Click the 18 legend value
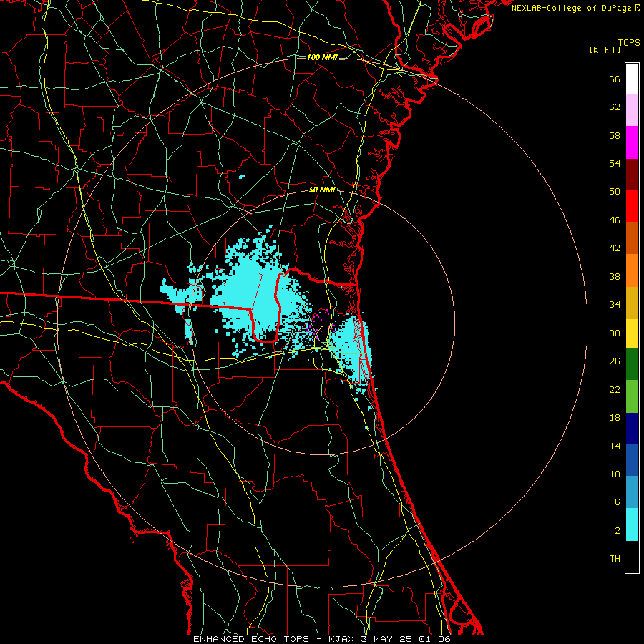This screenshot has width=644, height=644. click(615, 418)
